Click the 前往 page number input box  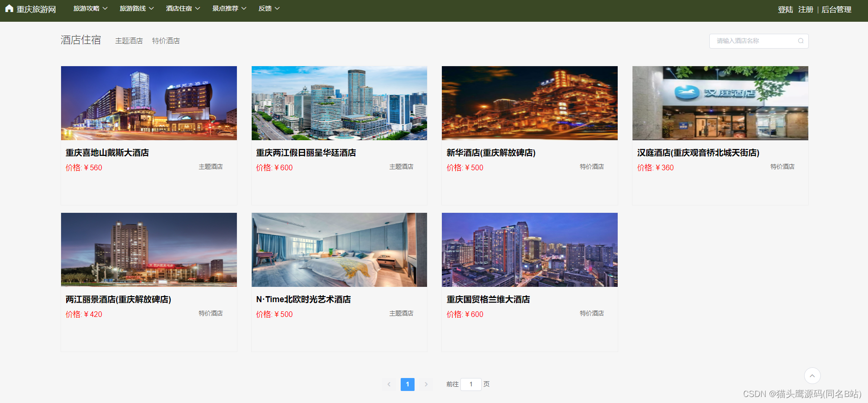click(x=471, y=384)
